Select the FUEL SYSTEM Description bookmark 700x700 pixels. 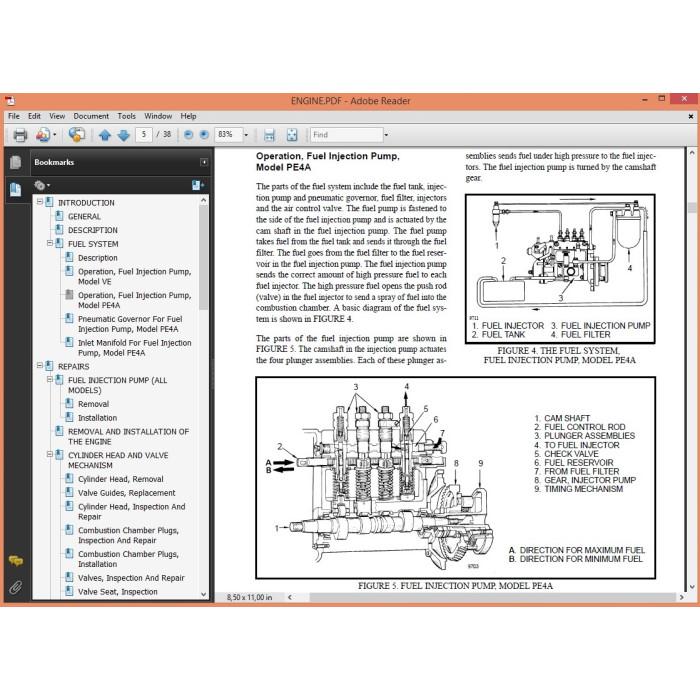(x=98, y=258)
